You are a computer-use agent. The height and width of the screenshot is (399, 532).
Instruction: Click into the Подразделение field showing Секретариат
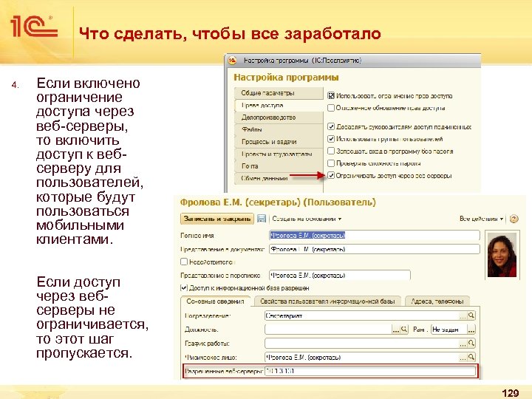click(x=361, y=316)
